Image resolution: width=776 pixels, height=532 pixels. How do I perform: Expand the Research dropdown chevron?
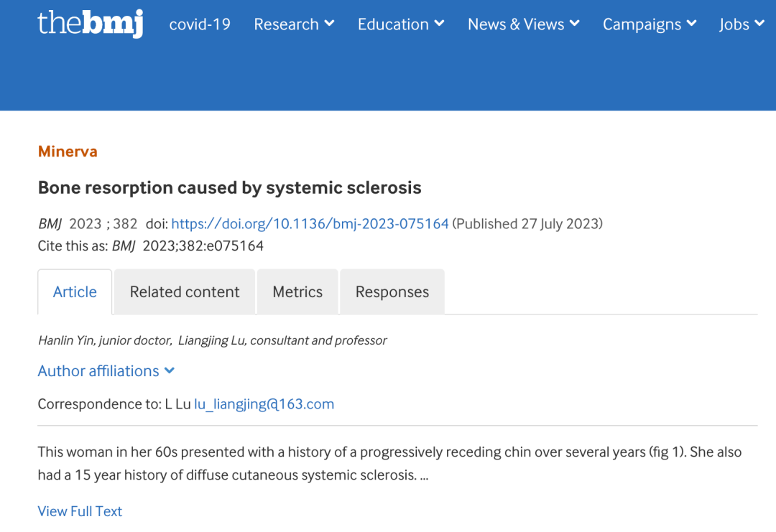(329, 23)
